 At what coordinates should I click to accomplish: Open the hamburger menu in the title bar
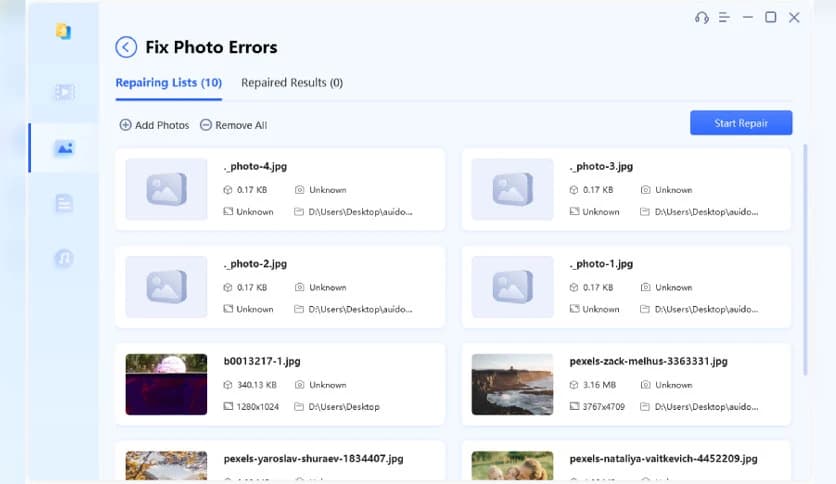pos(724,18)
